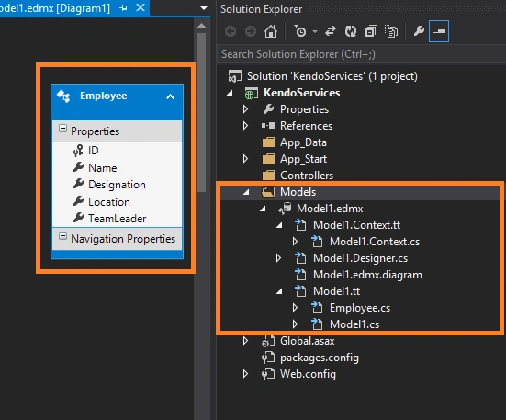Select Employee.cs in the solution tree

coord(360,308)
